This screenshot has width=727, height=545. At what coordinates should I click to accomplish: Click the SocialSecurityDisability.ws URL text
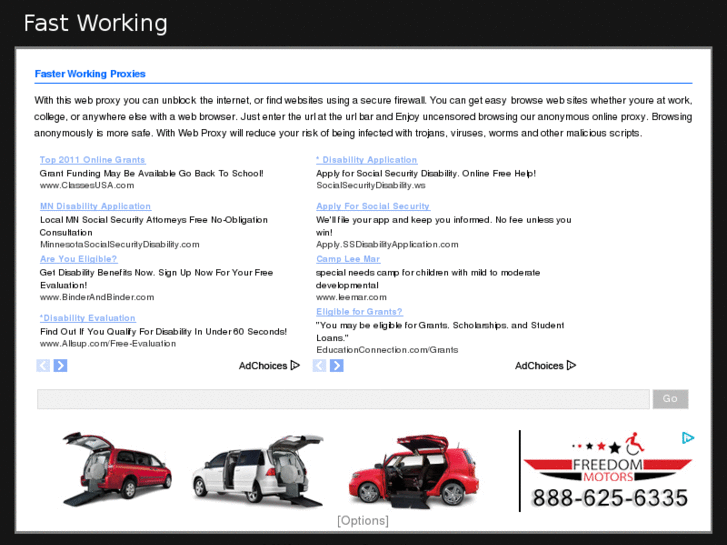click(x=371, y=185)
